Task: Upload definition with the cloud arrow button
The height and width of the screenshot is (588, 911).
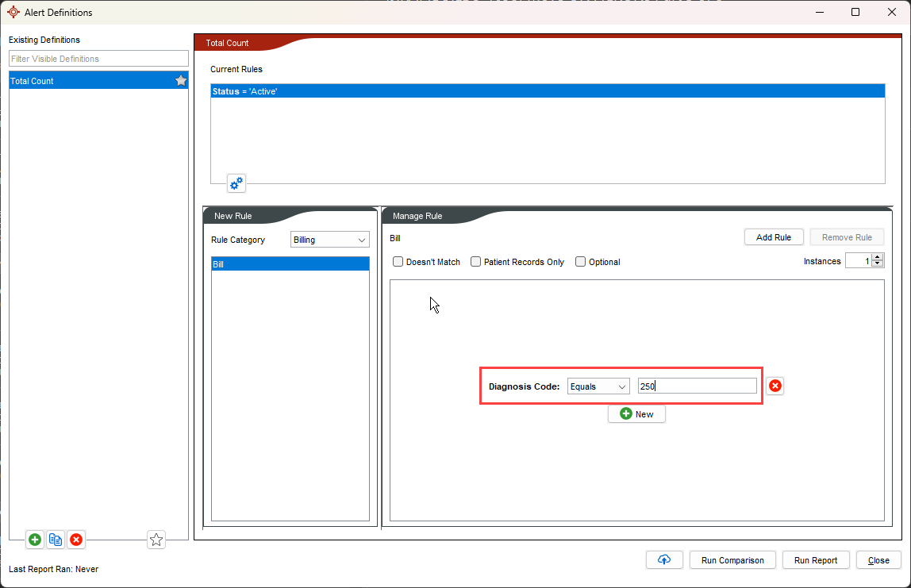Action: click(x=664, y=559)
